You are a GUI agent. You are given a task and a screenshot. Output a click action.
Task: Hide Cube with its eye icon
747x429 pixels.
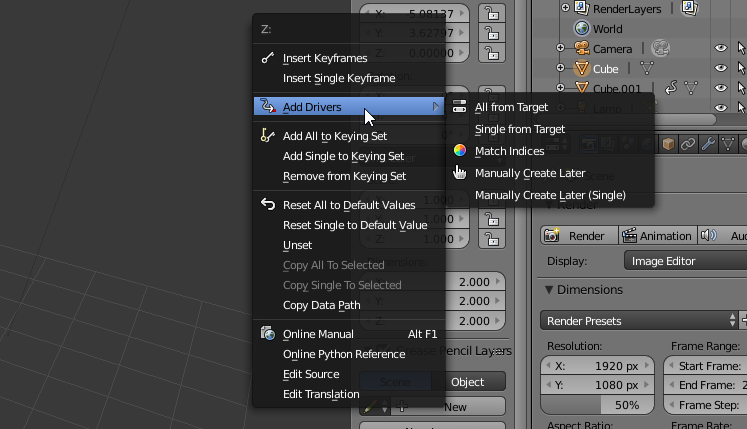[x=721, y=68]
